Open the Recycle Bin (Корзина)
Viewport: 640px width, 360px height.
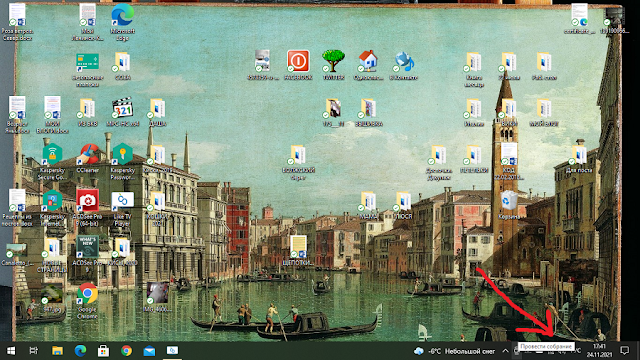tap(509, 205)
